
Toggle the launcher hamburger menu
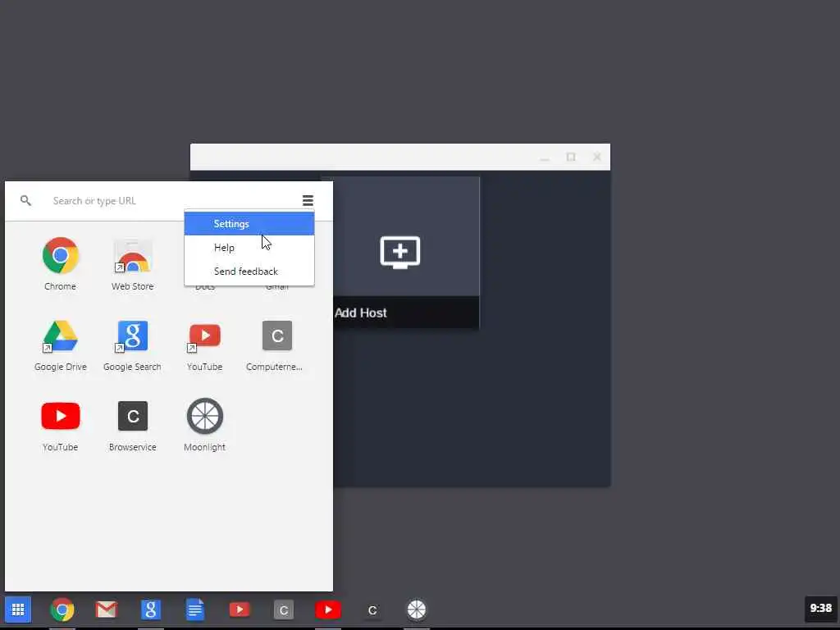click(x=308, y=200)
